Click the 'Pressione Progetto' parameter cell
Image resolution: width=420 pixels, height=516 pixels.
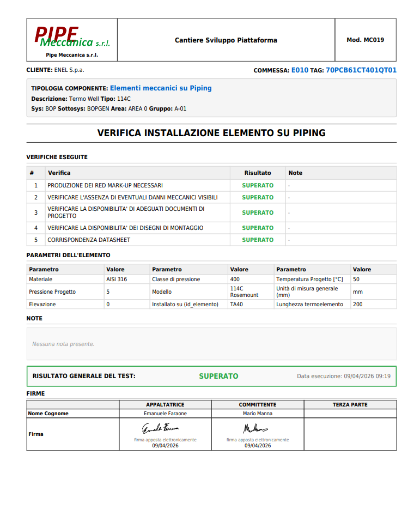[x=65, y=292]
